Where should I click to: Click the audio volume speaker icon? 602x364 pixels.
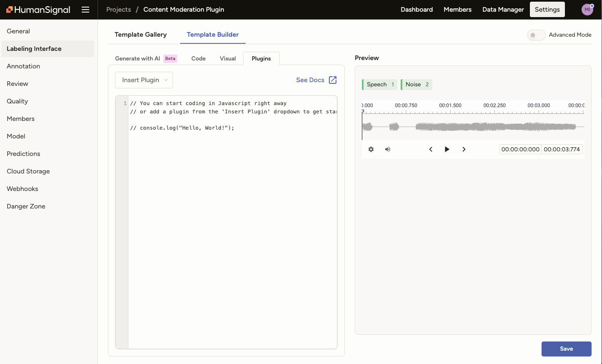(388, 149)
